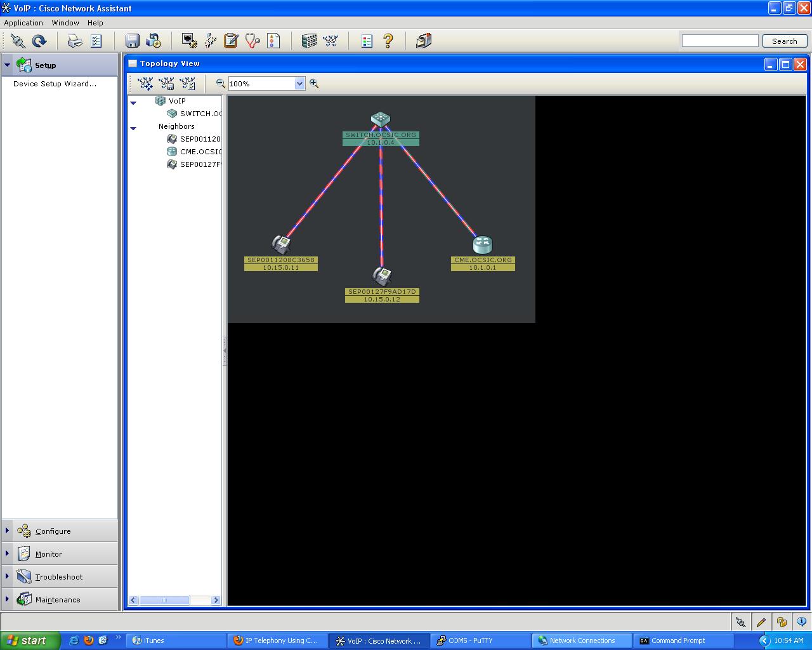Launch Firefox from the quick launch

pyautogui.click(x=88, y=640)
